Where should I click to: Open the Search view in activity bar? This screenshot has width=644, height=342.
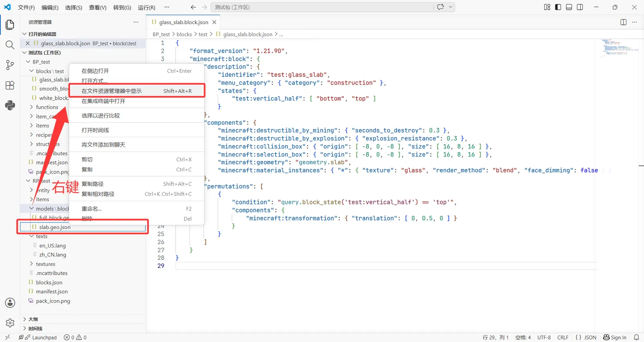tap(10, 45)
